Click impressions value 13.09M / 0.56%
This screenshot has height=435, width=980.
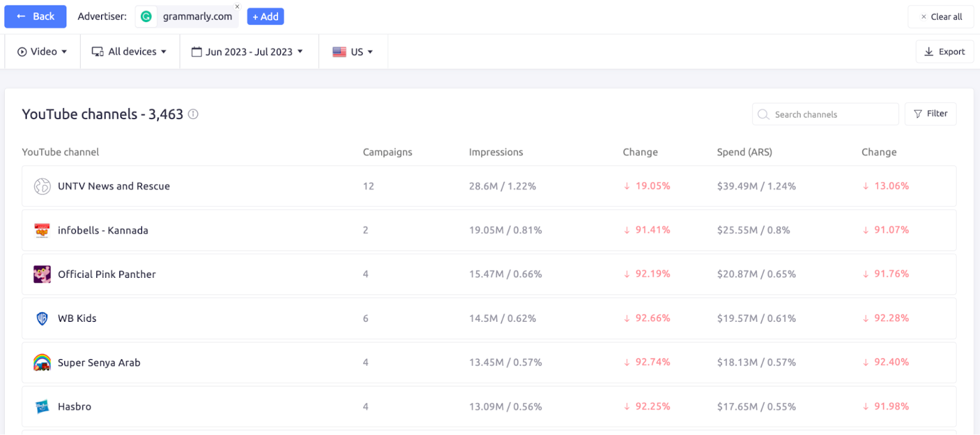[505, 406]
